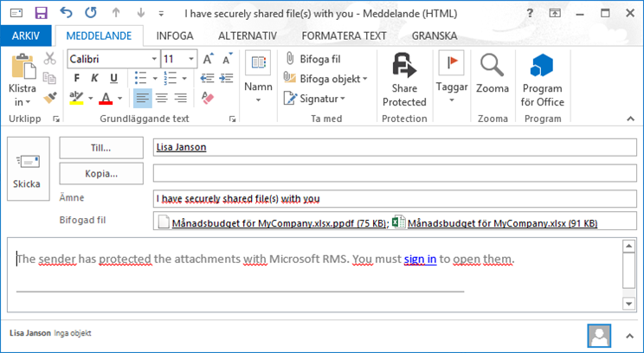Open Program för Office apps
This screenshot has width=644, height=353.
pyautogui.click(x=543, y=66)
